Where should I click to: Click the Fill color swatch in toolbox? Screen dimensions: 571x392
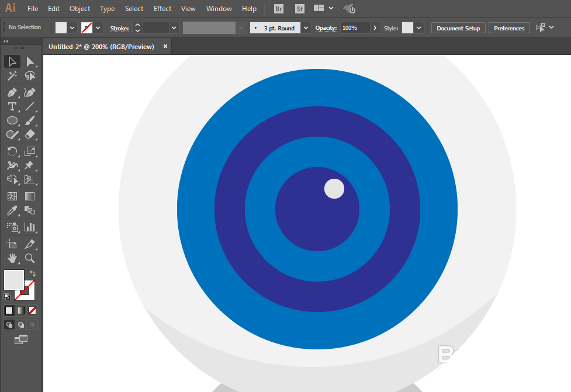(x=14, y=279)
